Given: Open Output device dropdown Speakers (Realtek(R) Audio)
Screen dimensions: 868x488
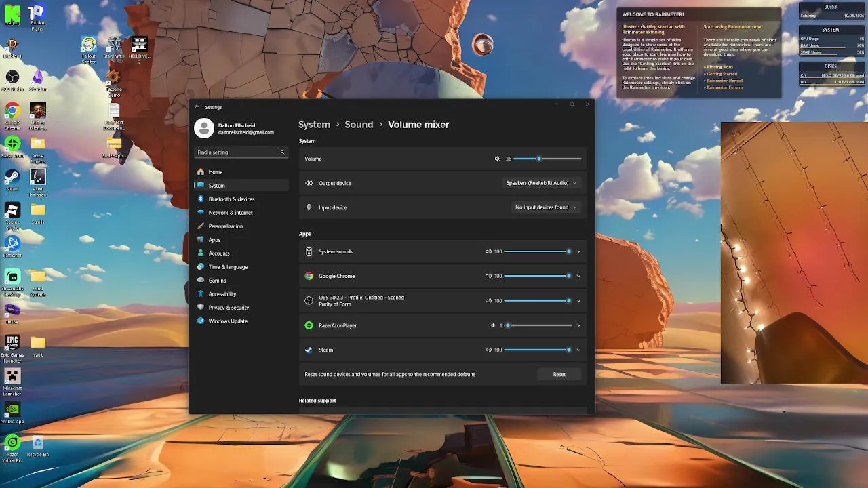Looking at the screenshot, I should [541, 183].
